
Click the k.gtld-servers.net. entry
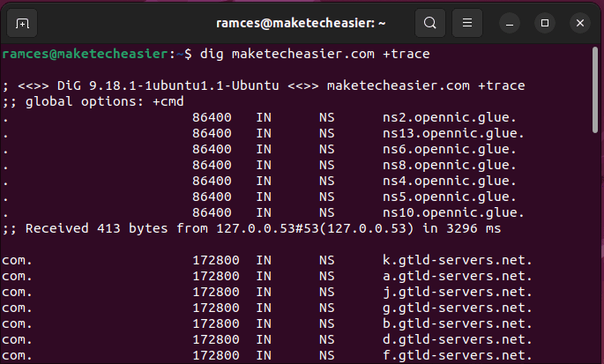click(457, 260)
